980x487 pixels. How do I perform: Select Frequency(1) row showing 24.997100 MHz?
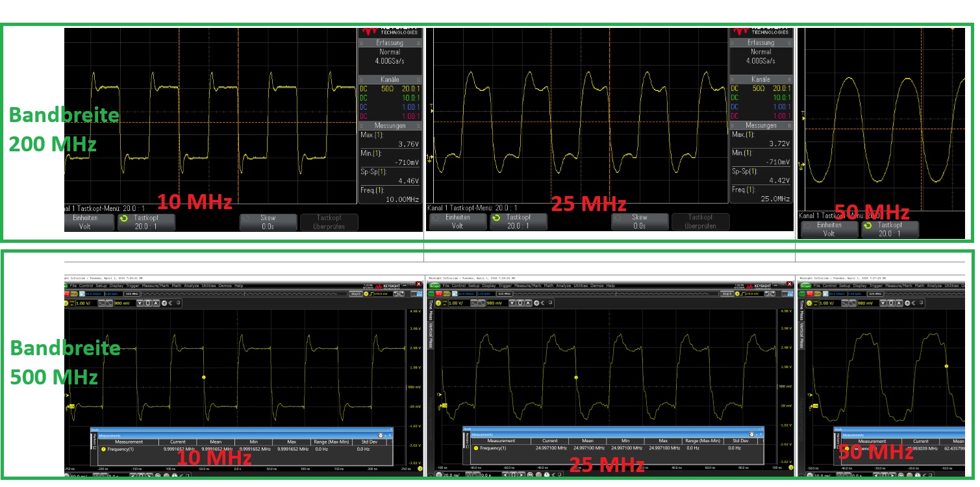point(617,448)
